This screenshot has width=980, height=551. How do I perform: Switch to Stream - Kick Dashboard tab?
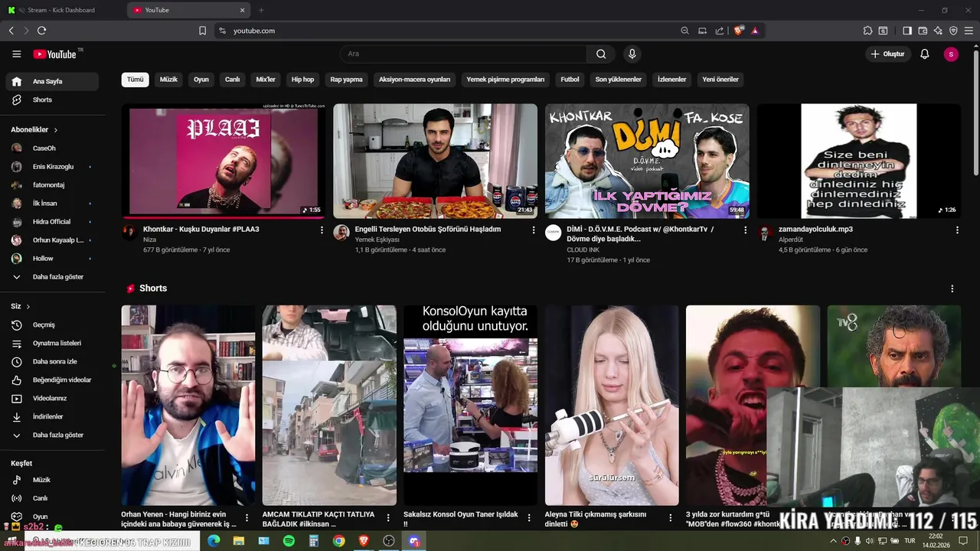point(61,10)
